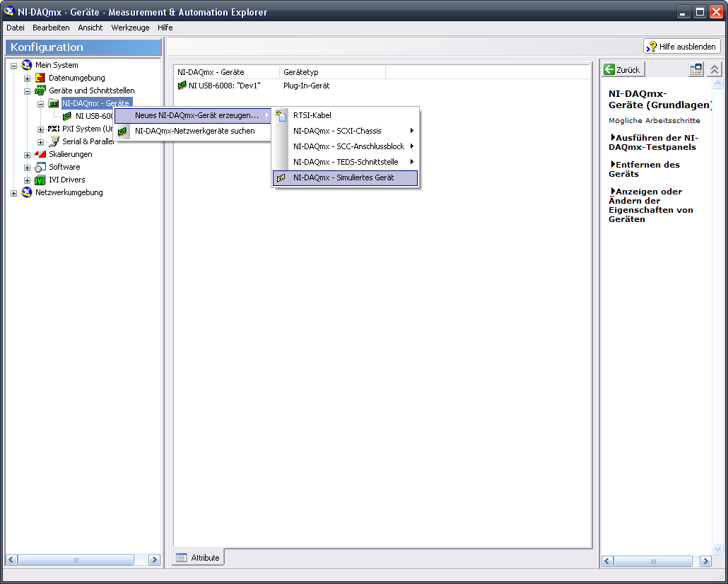
Task: Open the Werkzeuge menu
Action: (130, 28)
